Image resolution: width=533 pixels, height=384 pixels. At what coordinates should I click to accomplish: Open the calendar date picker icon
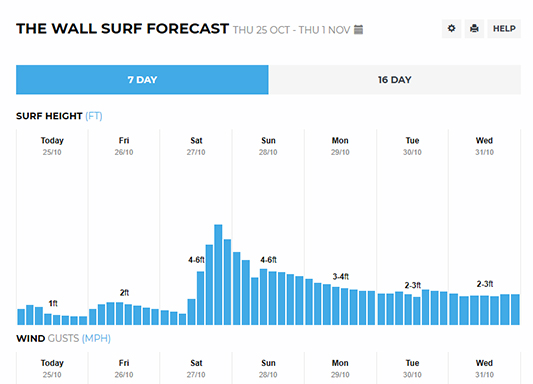(358, 30)
